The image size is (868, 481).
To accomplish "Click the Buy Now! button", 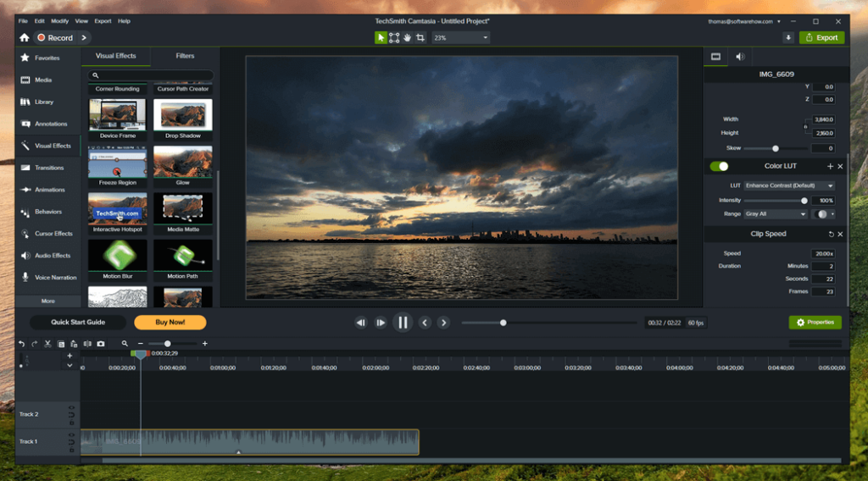I will point(170,323).
